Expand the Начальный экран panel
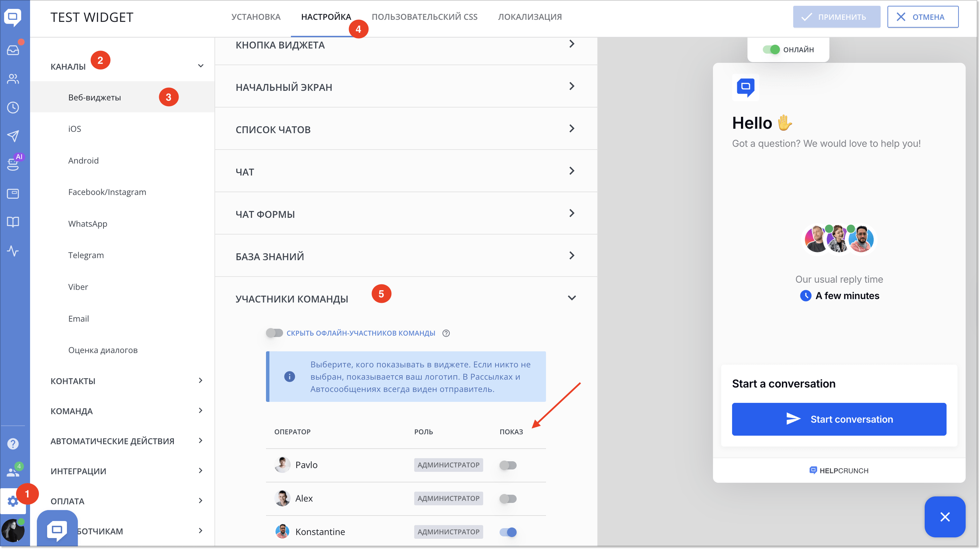 [406, 87]
